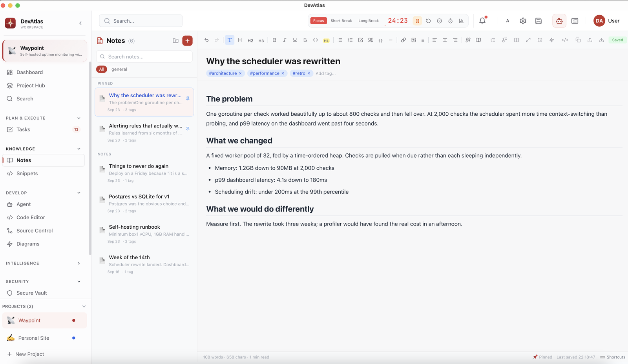Filter notes by general tag
628x364 pixels.
tap(119, 69)
